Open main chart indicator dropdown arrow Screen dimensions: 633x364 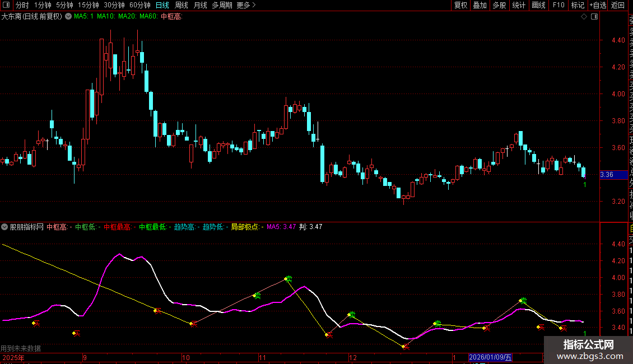(x=69, y=17)
